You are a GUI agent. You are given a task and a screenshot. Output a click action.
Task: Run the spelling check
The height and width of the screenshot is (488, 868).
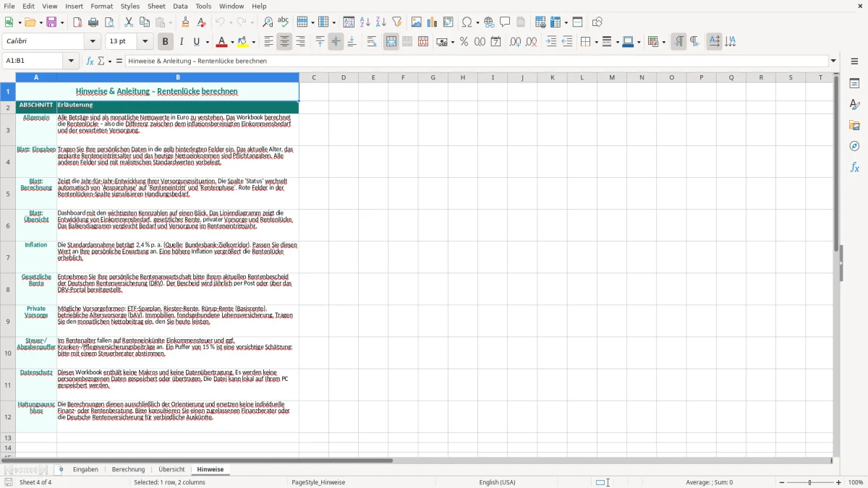tap(284, 22)
